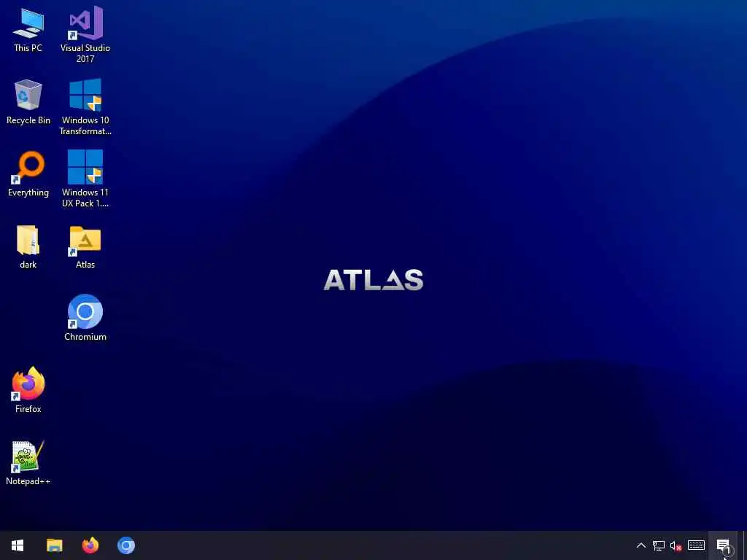Click the 'Chromium' icon label text

[85, 337]
